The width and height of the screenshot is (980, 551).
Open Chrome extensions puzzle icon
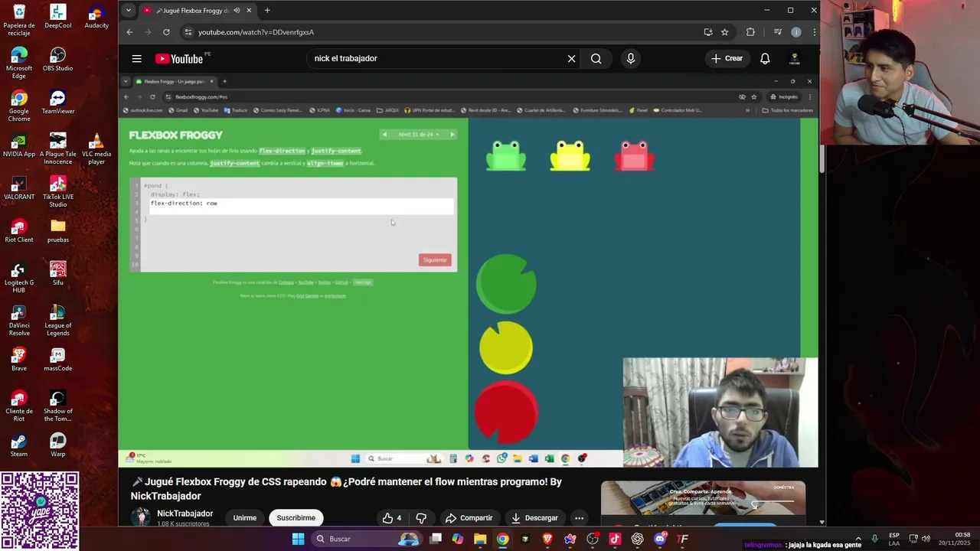(750, 32)
